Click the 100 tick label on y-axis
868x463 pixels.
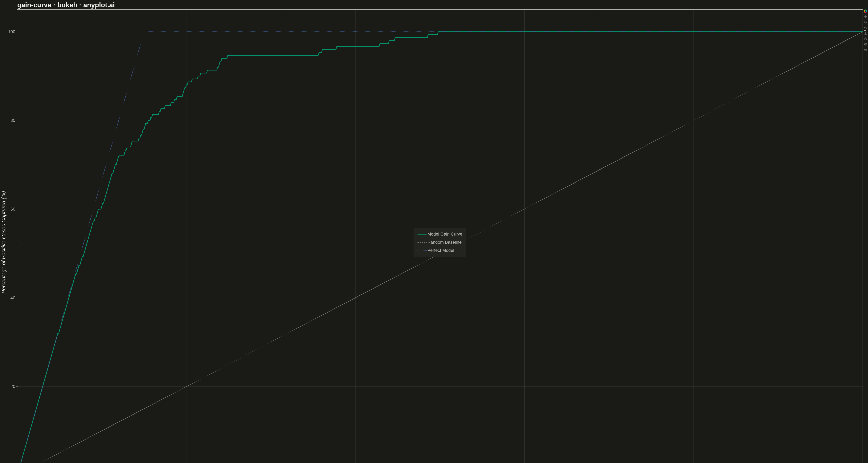coord(12,32)
